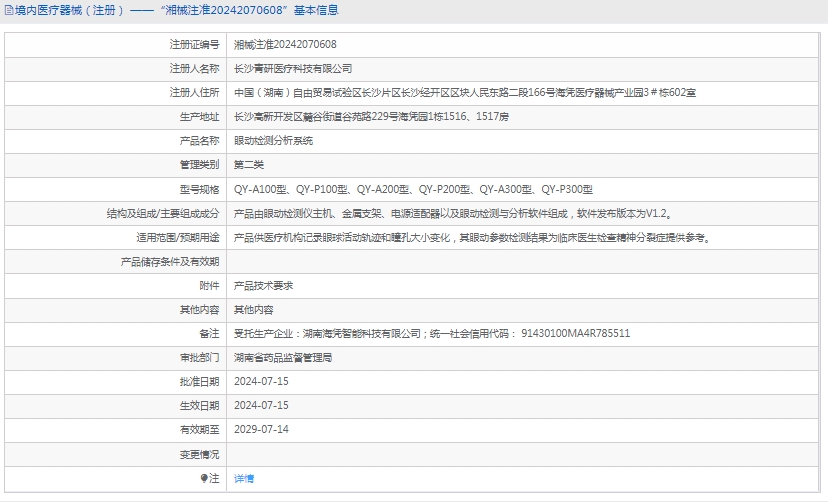Viewport: 828px width, 502px height.
Task: Click expiry date 2029-07-14
Action: (261, 429)
